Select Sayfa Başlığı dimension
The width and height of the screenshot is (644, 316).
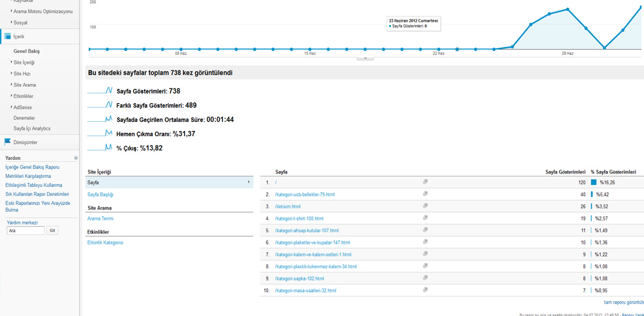pos(100,194)
